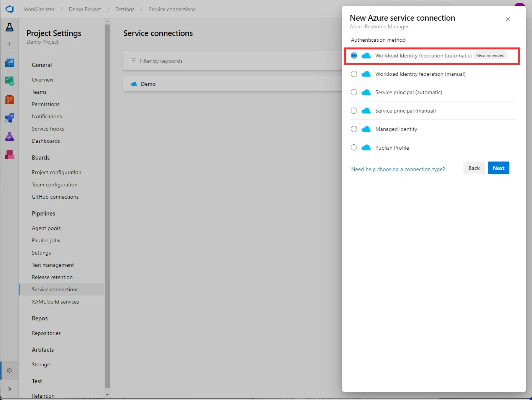
Task: Open the Boards icon in left rail
Action: [10, 63]
